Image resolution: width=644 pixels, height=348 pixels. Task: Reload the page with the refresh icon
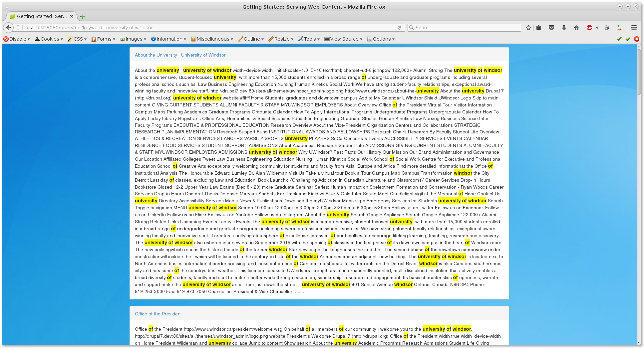399,28
